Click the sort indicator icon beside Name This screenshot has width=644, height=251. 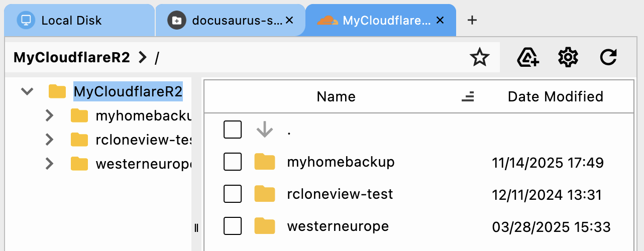[x=468, y=97]
